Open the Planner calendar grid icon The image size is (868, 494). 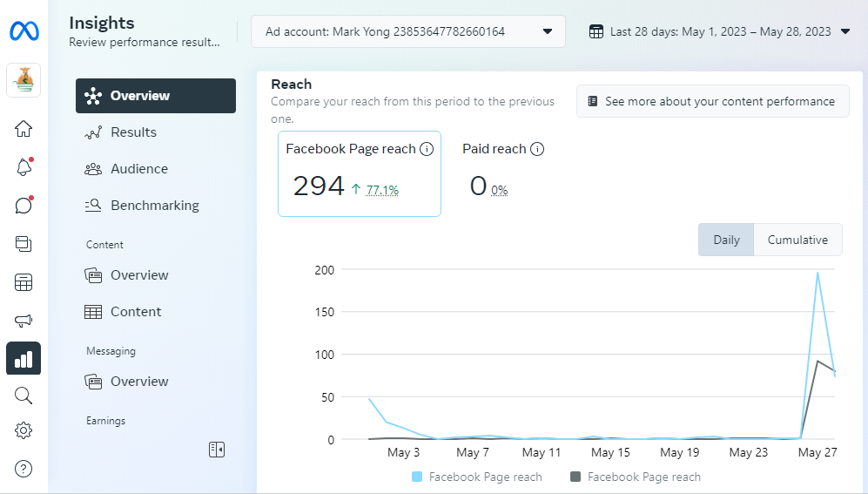[24, 282]
